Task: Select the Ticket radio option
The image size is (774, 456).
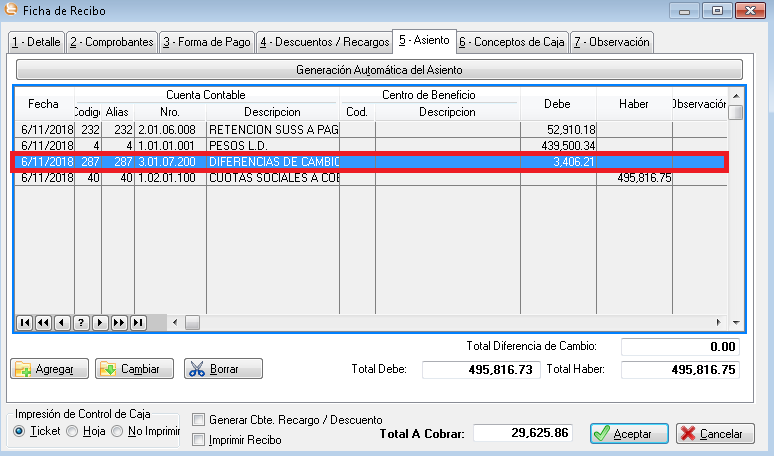Action: (x=19, y=431)
